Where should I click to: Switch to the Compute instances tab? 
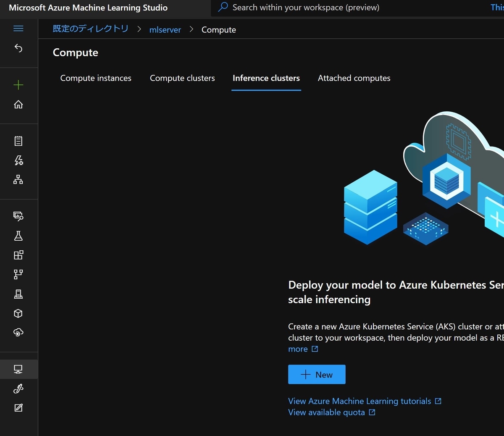[x=96, y=78]
